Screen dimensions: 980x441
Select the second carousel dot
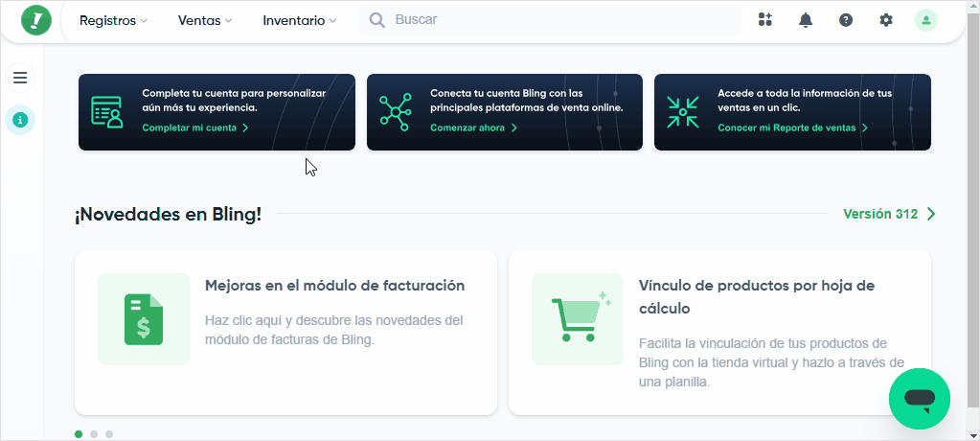click(94, 434)
